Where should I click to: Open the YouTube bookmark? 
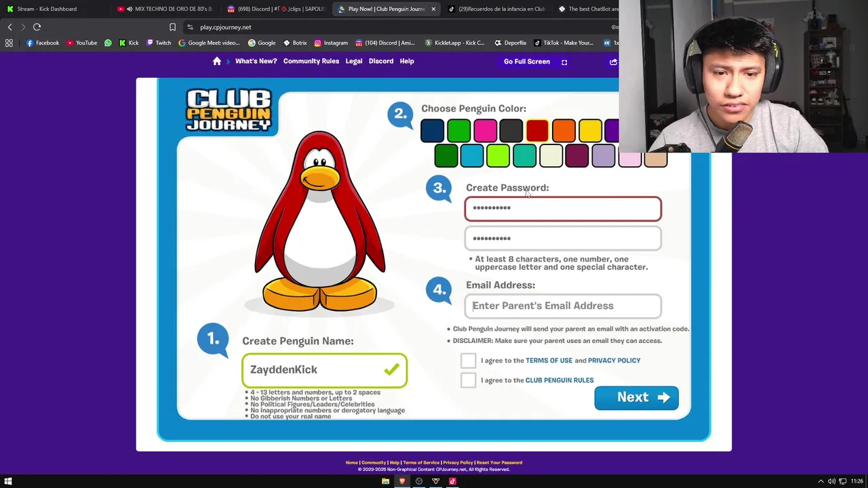pos(82,43)
